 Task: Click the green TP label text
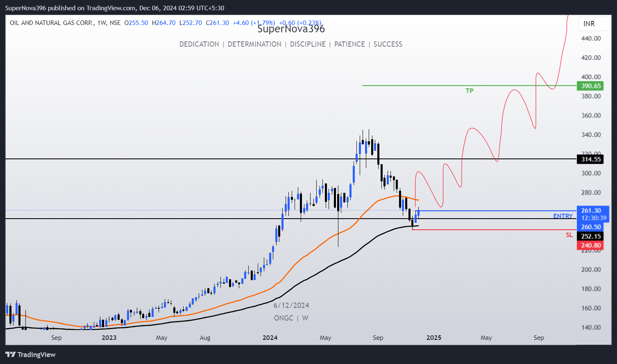(x=470, y=90)
